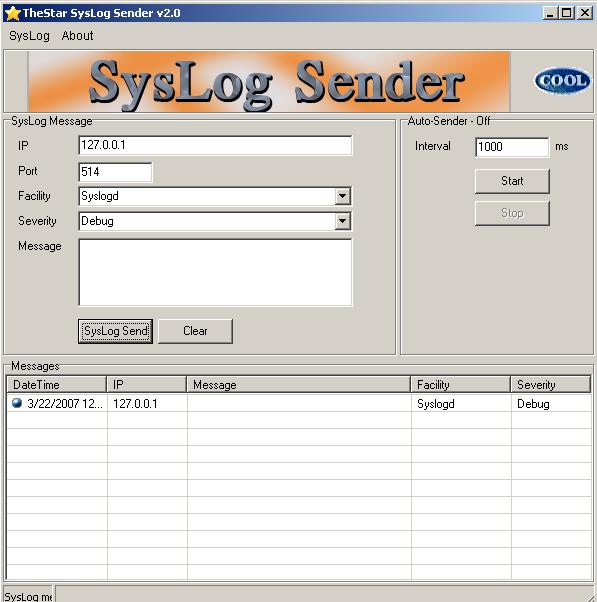Start the auto-sender
Screen dimensions: 597x602
click(512, 181)
